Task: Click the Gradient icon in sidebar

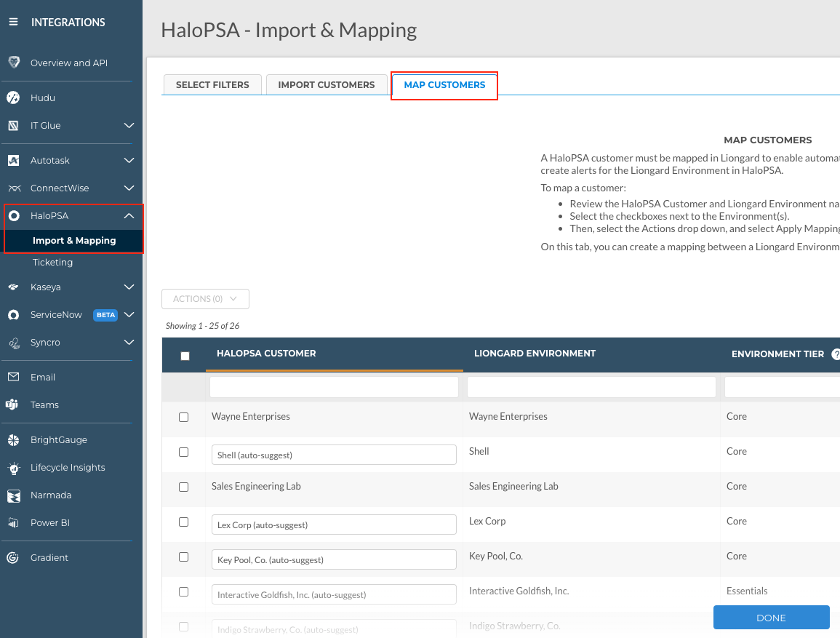Action: (x=13, y=558)
